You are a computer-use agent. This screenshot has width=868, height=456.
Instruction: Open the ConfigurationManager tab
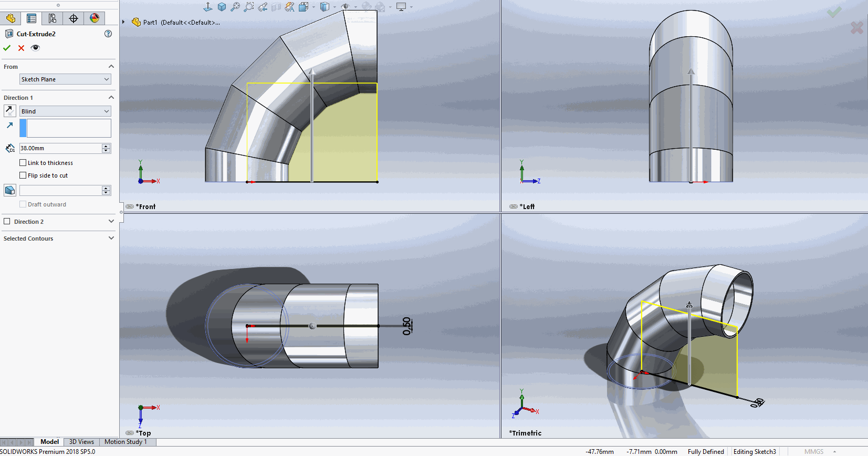pos(53,18)
